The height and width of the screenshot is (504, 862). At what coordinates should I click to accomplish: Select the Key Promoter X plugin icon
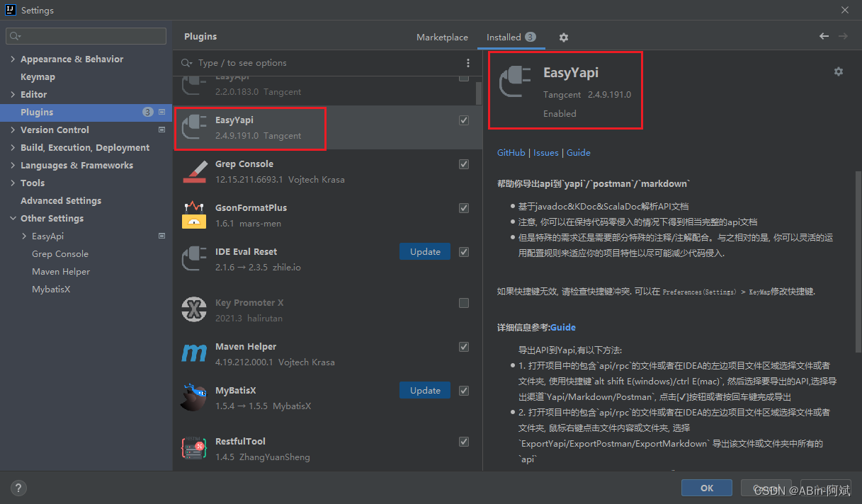click(x=194, y=310)
